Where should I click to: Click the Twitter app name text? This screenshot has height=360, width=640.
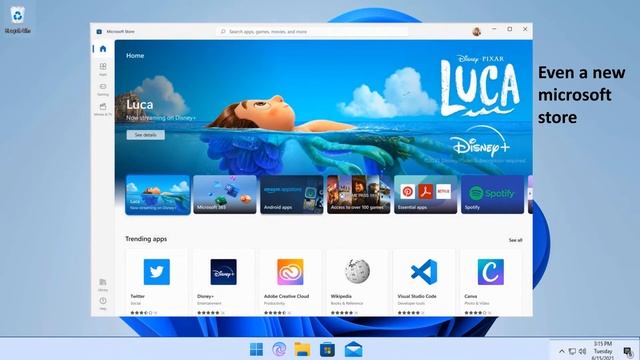pyautogui.click(x=138, y=296)
